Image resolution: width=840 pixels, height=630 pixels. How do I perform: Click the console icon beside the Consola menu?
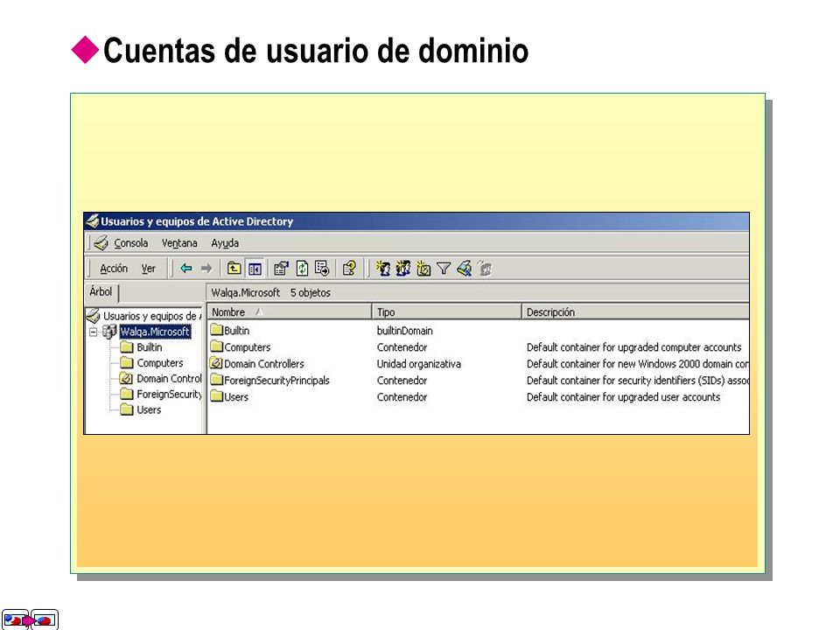coord(101,243)
